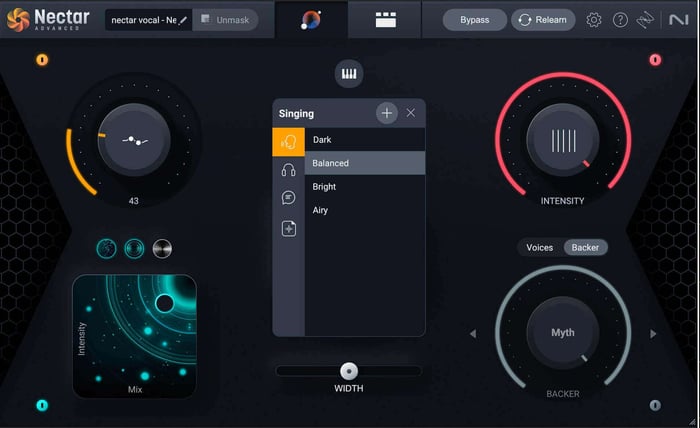
Task: Click the INTENSITY label under the knob
Action: (x=562, y=201)
